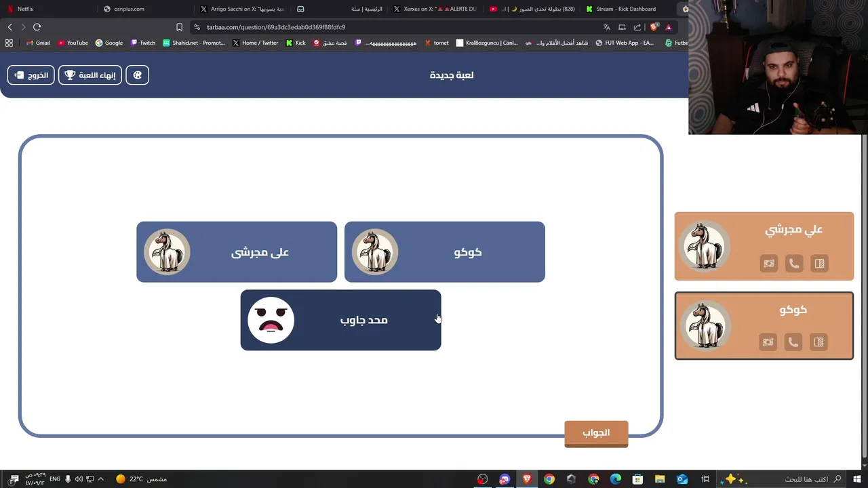868x488 pixels.
Task: Click the لعبة جديدة game title text
Action: (x=452, y=75)
